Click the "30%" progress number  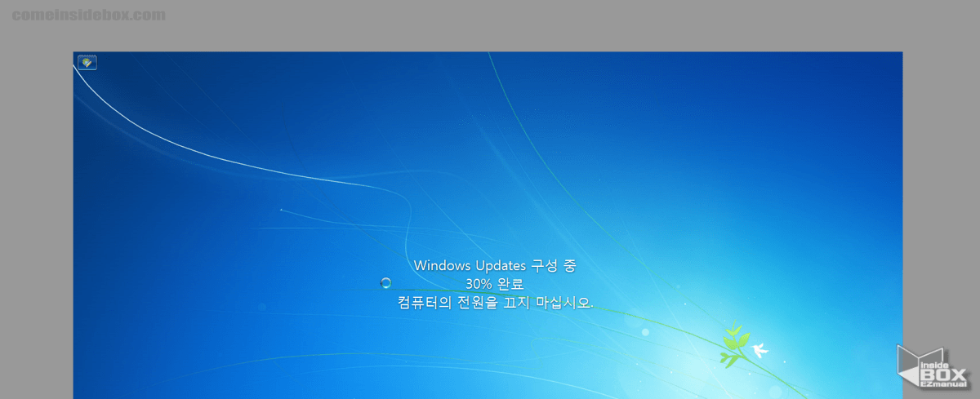pos(479,284)
